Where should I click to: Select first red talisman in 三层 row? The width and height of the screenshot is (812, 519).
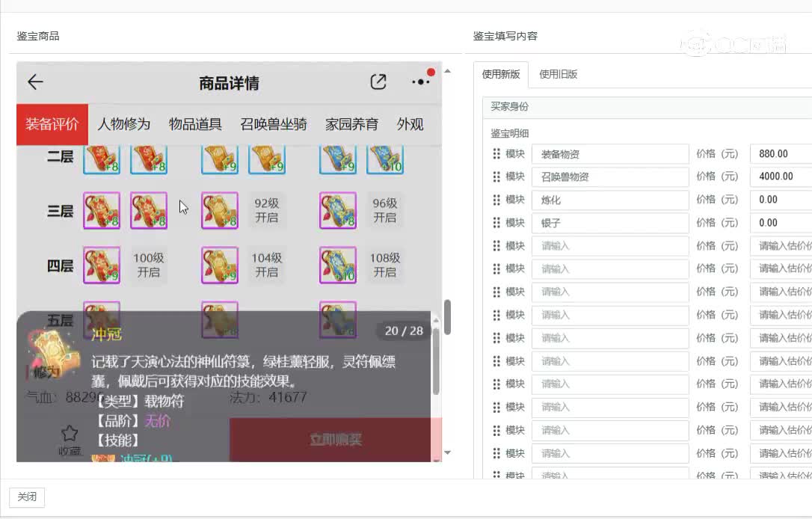click(x=102, y=210)
